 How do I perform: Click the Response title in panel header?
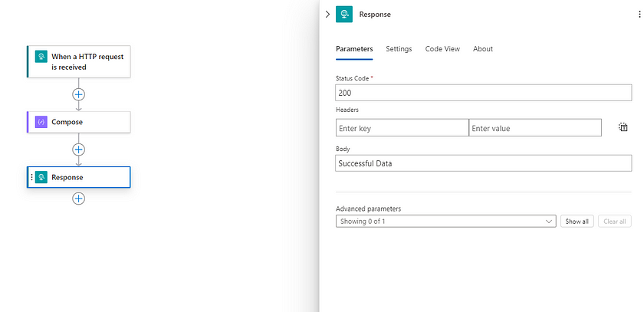(x=375, y=15)
